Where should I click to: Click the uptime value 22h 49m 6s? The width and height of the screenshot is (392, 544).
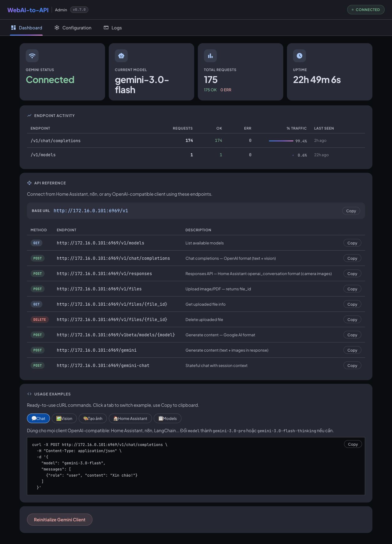(317, 80)
